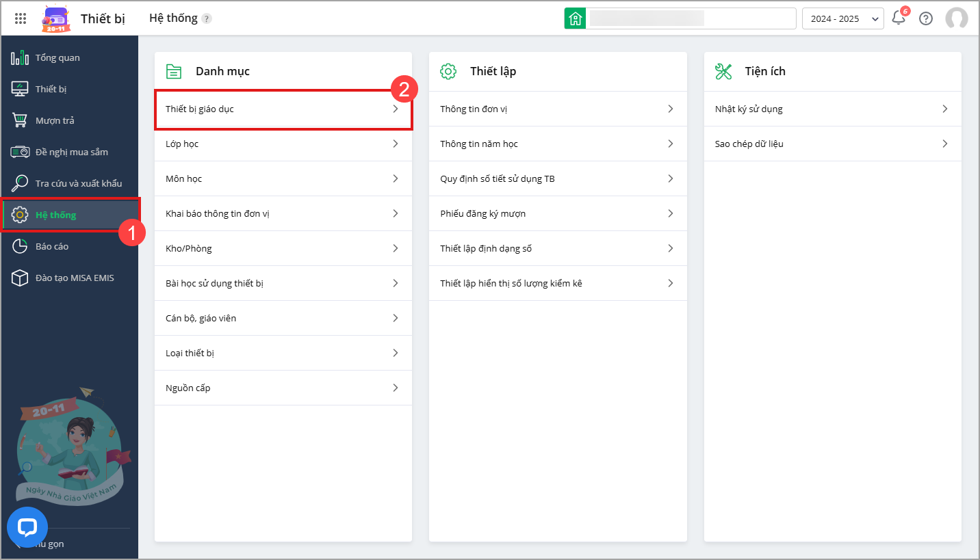980x560 pixels.
Task: Go to Mượn trả in sidebar
Action: [55, 120]
